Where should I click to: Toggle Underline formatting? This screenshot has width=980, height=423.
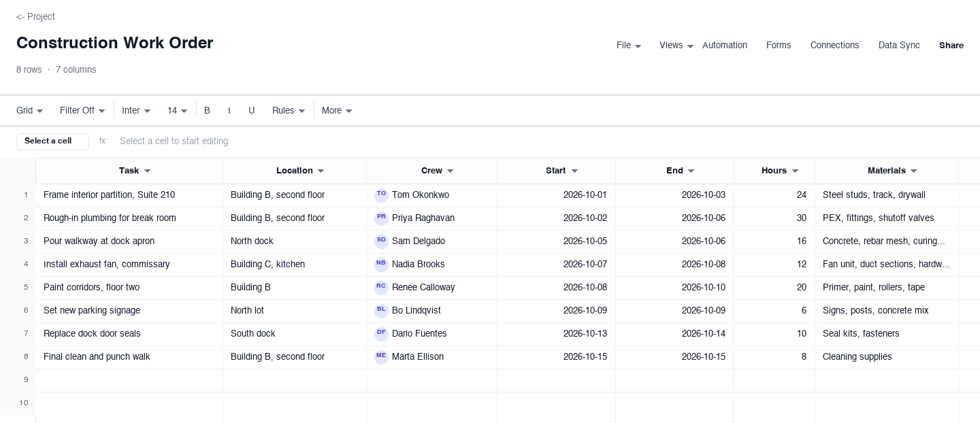click(251, 110)
